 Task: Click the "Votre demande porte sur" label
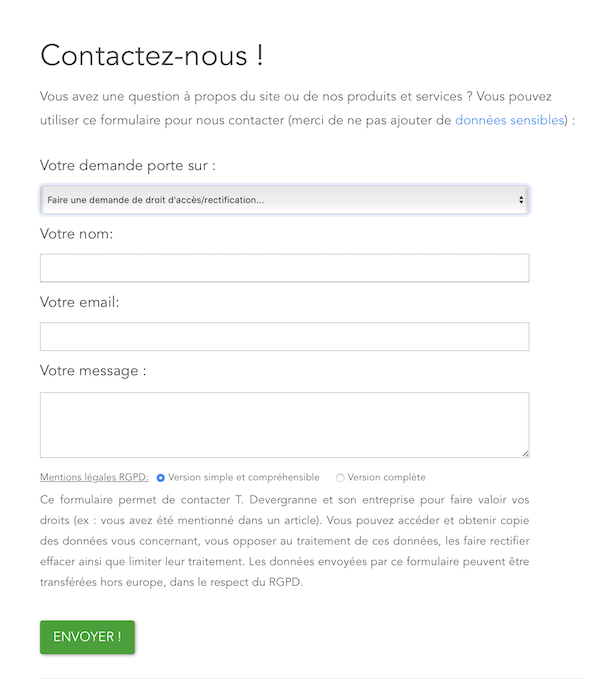[x=128, y=166]
